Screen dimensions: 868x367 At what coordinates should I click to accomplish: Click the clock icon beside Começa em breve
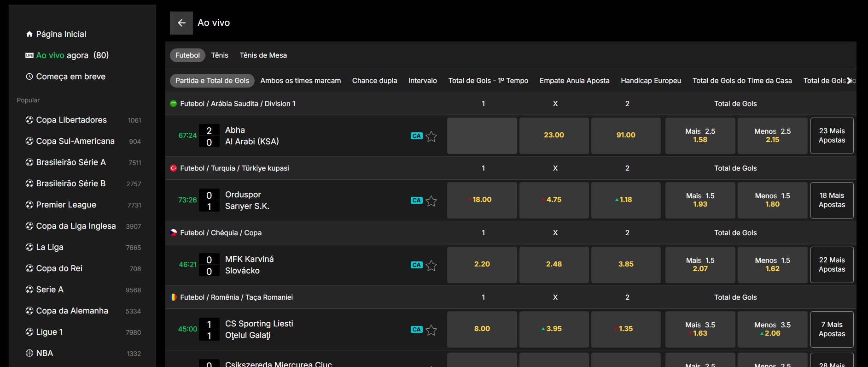tap(29, 77)
